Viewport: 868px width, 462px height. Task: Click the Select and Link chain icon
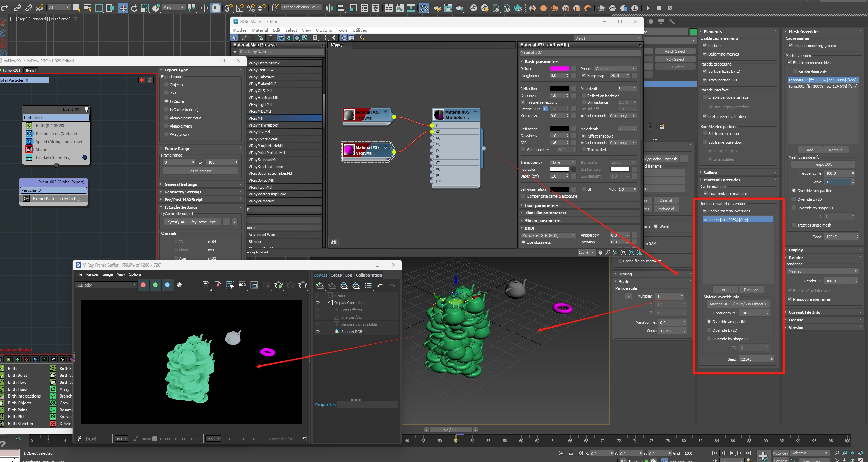tap(17, 8)
